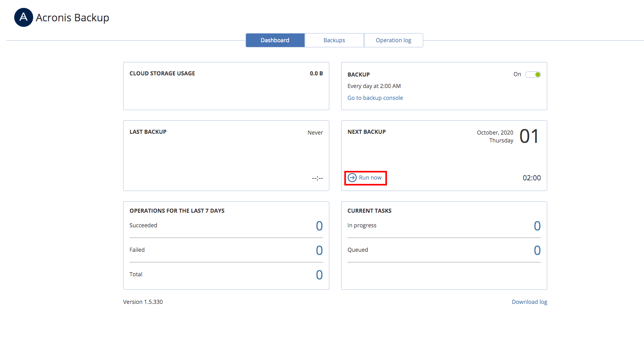This screenshot has height=339, width=644.
Task: Click the Acronis Backup title text
Action: (73, 18)
